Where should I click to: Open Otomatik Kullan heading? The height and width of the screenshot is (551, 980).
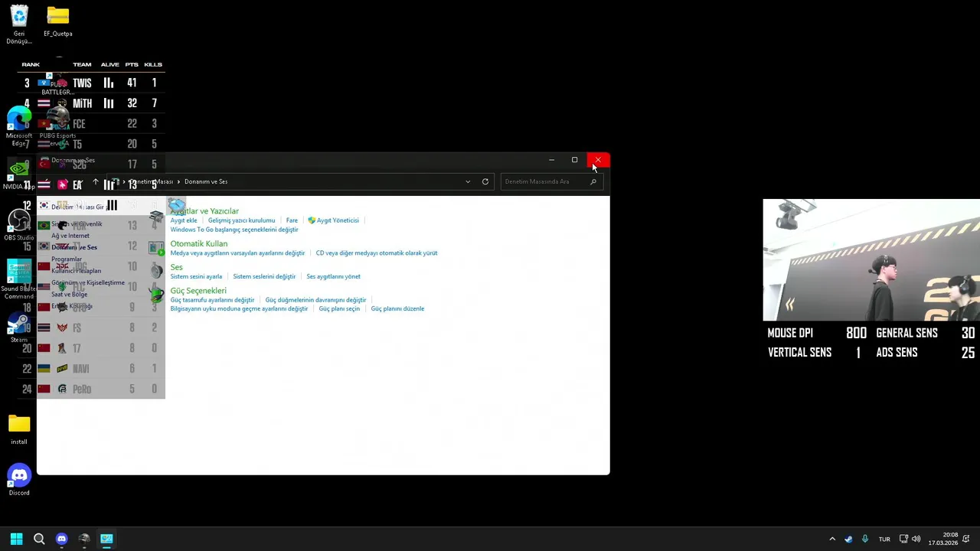tap(198, 243)
